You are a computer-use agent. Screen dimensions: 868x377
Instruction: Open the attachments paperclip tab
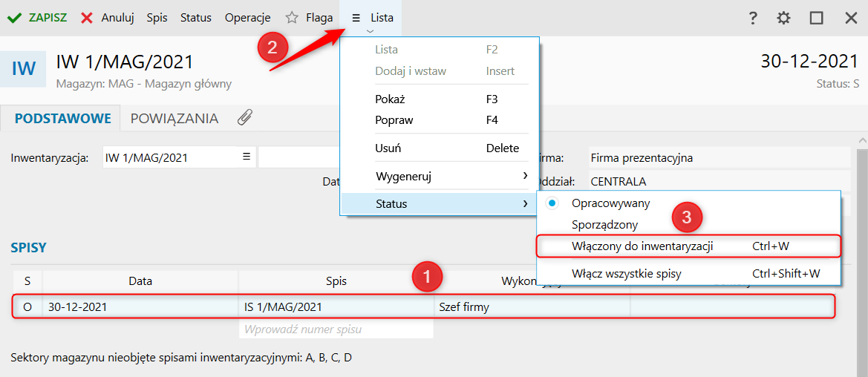coord(245,118)
